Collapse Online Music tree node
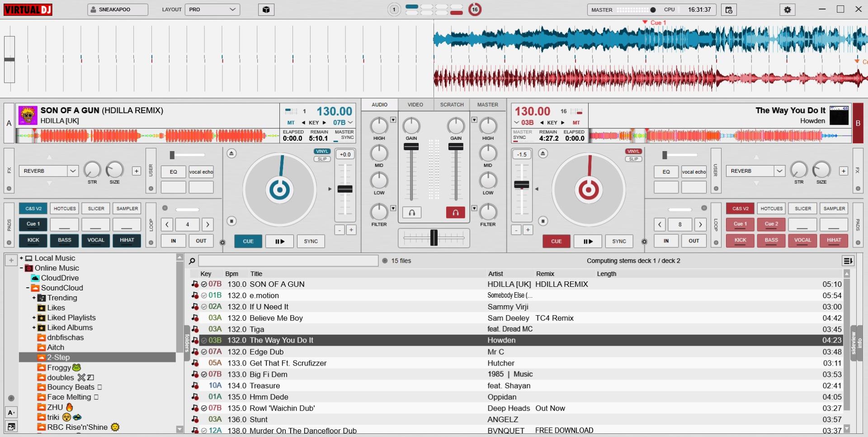The width and height of the screenshot is (868, 437). 21,268
